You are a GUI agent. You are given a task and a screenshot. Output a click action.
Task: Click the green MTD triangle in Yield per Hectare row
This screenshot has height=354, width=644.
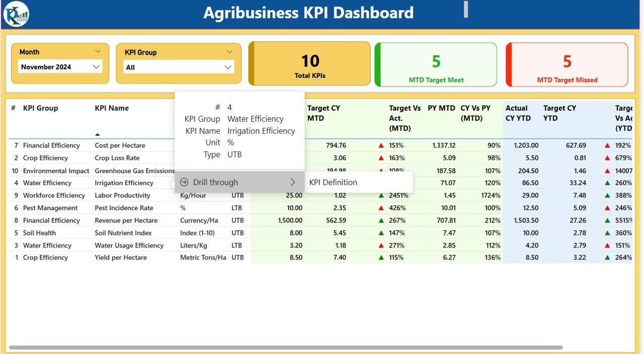click(381, 258)
